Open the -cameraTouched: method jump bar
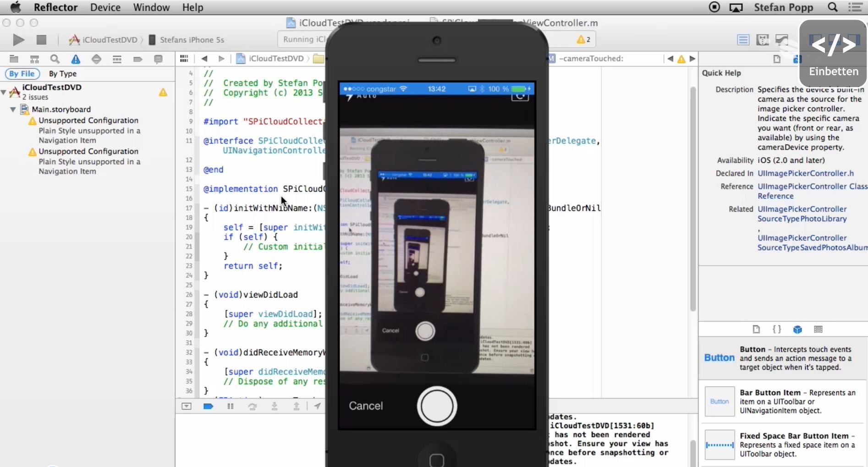The image size is (868, 467). (587, 58)
